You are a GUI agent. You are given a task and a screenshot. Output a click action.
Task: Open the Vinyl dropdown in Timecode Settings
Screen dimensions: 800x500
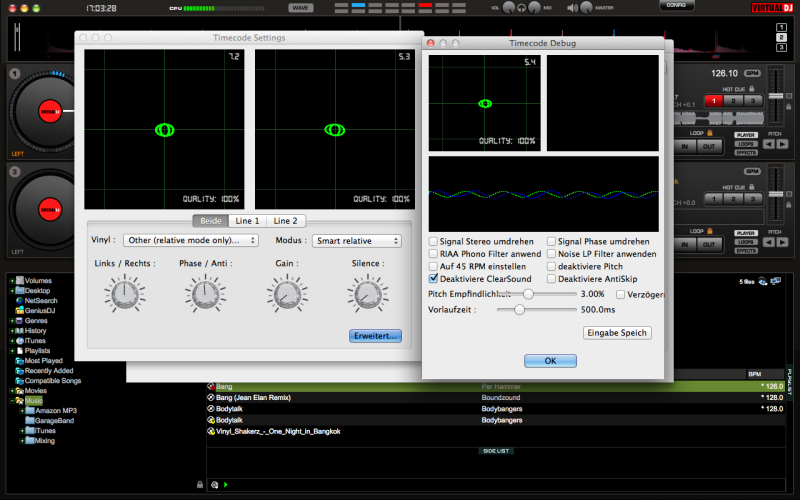pyautogui.click(x=191, y=240)
